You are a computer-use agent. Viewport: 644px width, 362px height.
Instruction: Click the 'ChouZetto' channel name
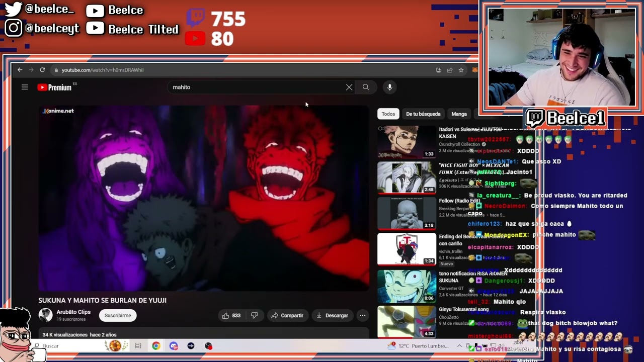click(449, 317)
